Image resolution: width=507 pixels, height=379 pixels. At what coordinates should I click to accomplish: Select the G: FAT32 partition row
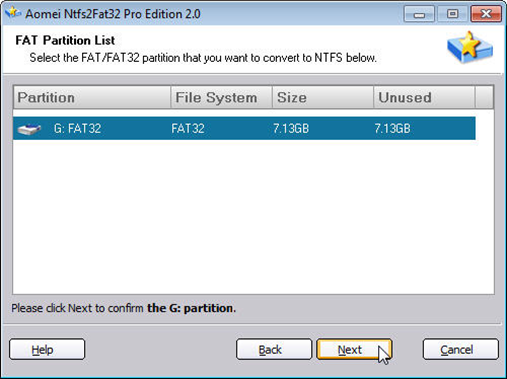tap(244, 128)
